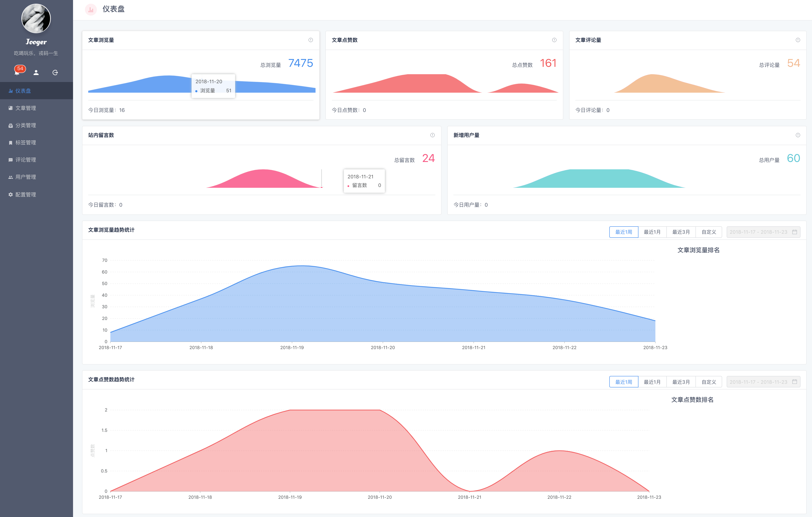The height and width of the screenshot is (517, 812).
Task: Click the Jooger avatar image
Action: pos(36,18)
